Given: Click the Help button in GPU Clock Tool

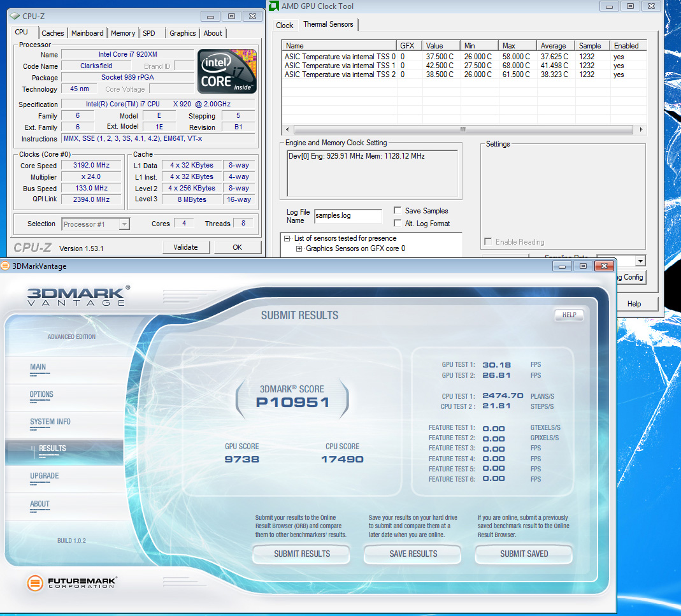Looking at the screenshot, I should coord(638,304).
